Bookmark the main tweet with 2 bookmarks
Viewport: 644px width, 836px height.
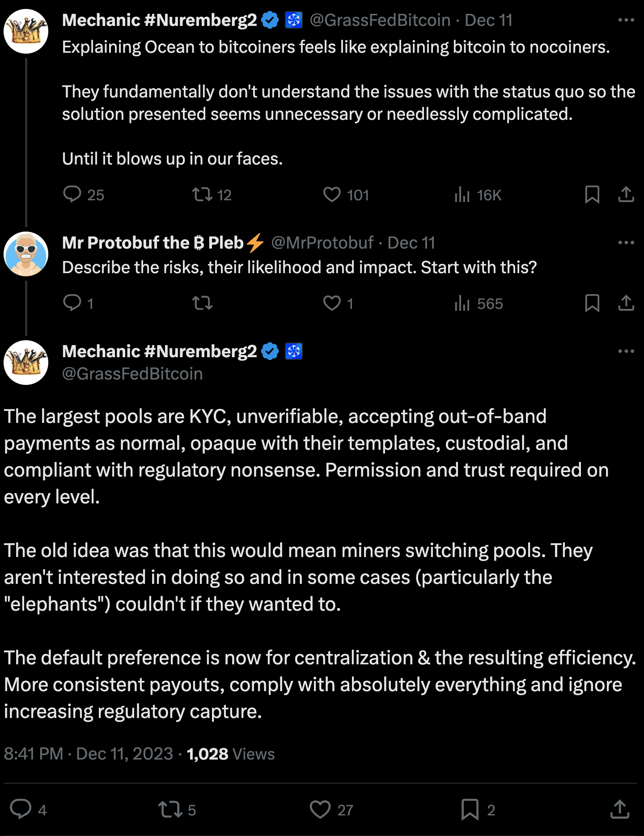pos(470,809)
